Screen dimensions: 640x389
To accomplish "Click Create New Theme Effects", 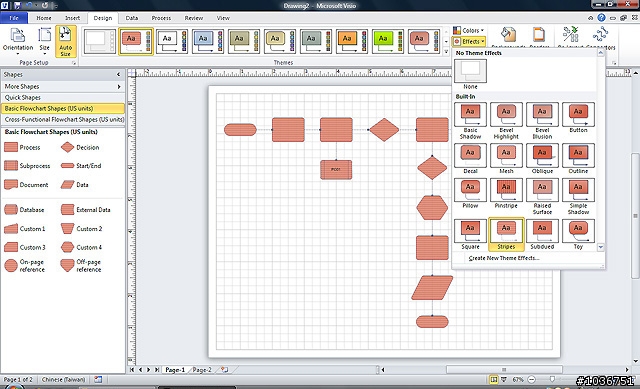I will [504, 258].
